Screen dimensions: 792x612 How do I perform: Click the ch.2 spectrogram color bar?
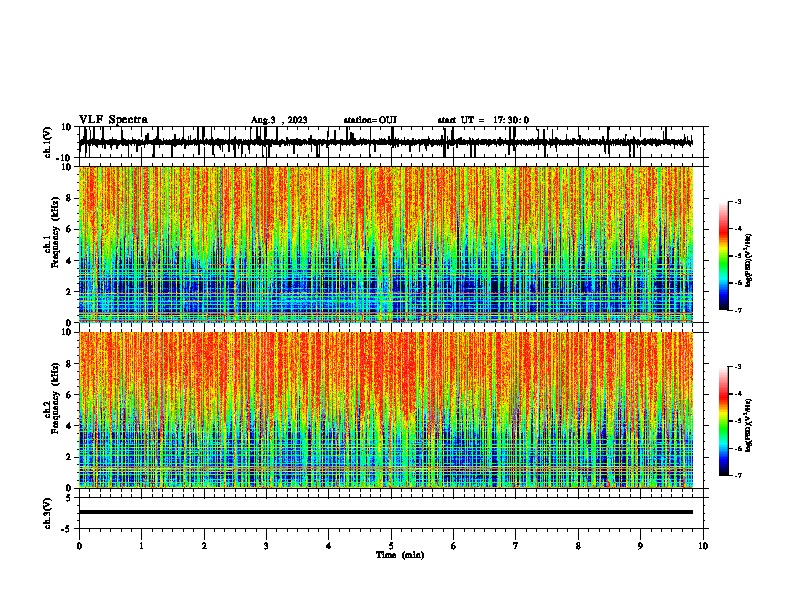[x=724, y=421]
